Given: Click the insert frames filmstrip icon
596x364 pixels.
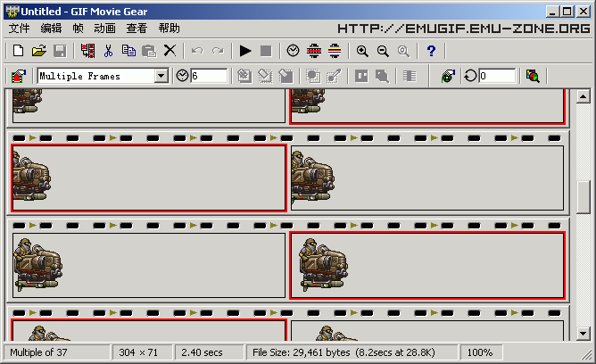Looking at the screenshot, I should click(x=87, y=51).
